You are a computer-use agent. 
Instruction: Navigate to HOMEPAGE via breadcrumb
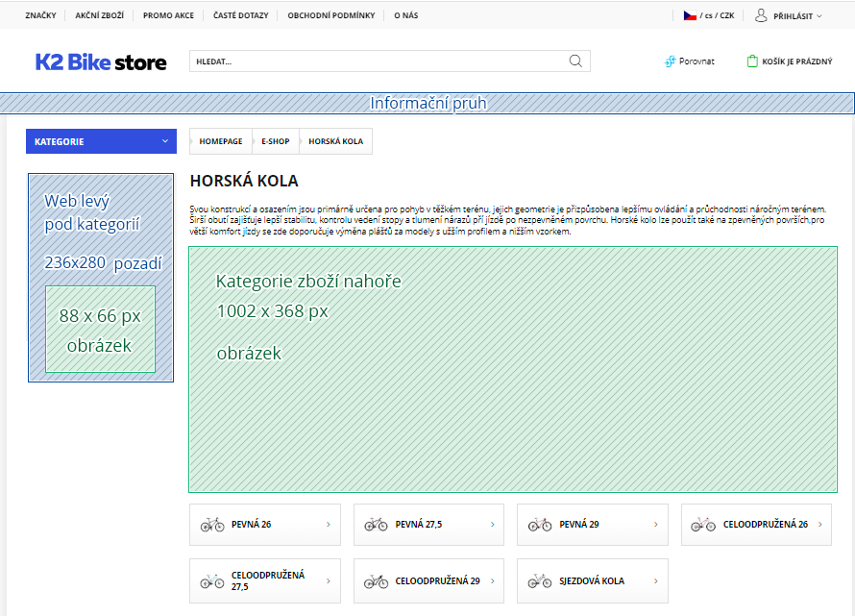[220, 141]
